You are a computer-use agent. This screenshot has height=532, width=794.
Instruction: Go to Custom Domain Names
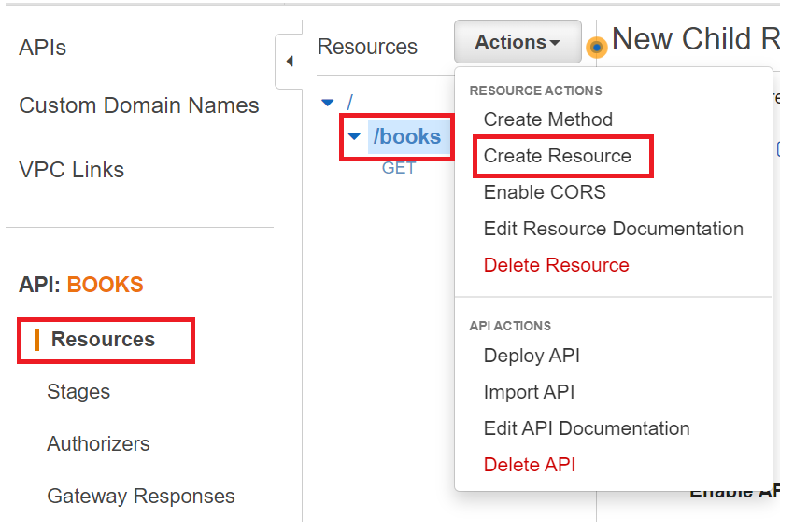point(139,105)
